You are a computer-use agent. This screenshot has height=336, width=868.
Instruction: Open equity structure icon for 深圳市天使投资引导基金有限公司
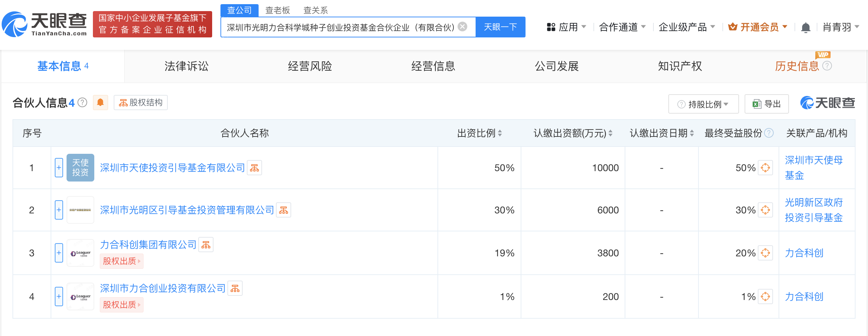pos(254,168)
